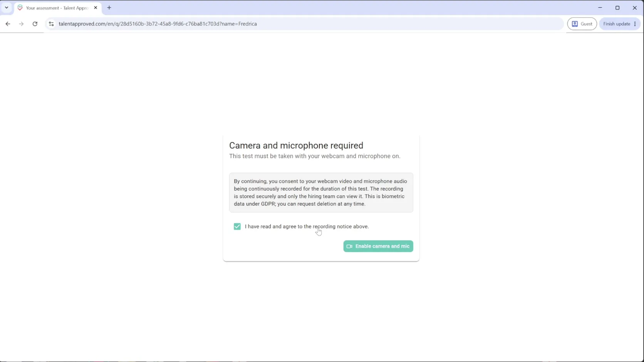644x362 pixels.
Task: Click the webcam and microphone subtitle text
Action: pyautogui.click(x=315, y=156)
